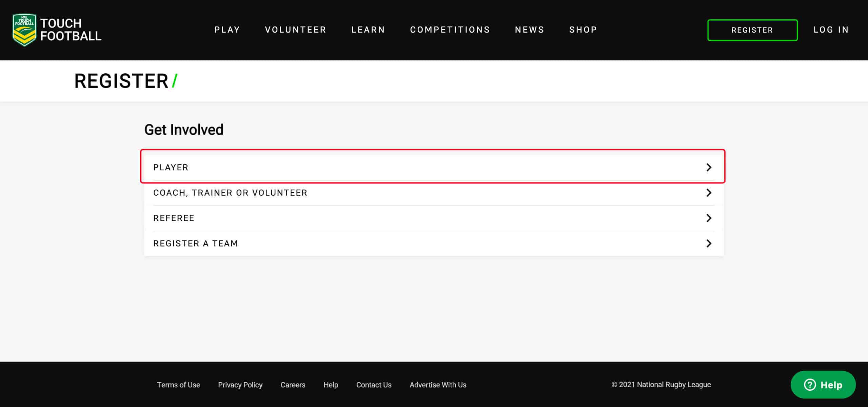This screenshot has width=868, height=407.
Task: Open the Volunteer navigation item
Action: click(295, 30)
